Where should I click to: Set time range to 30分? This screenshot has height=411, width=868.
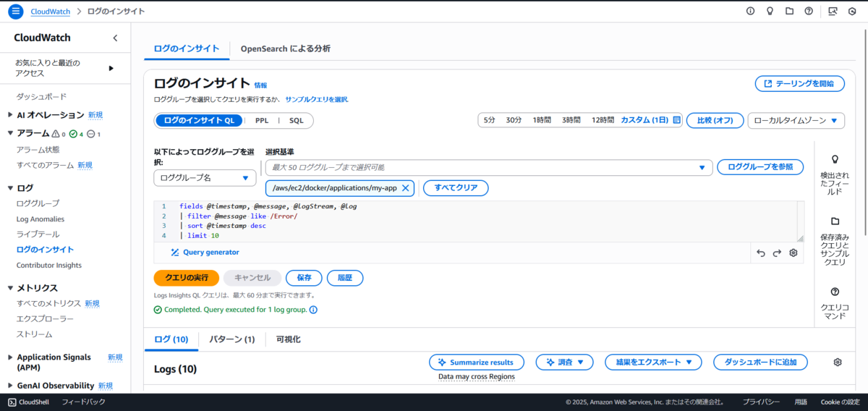click(514, 120)
